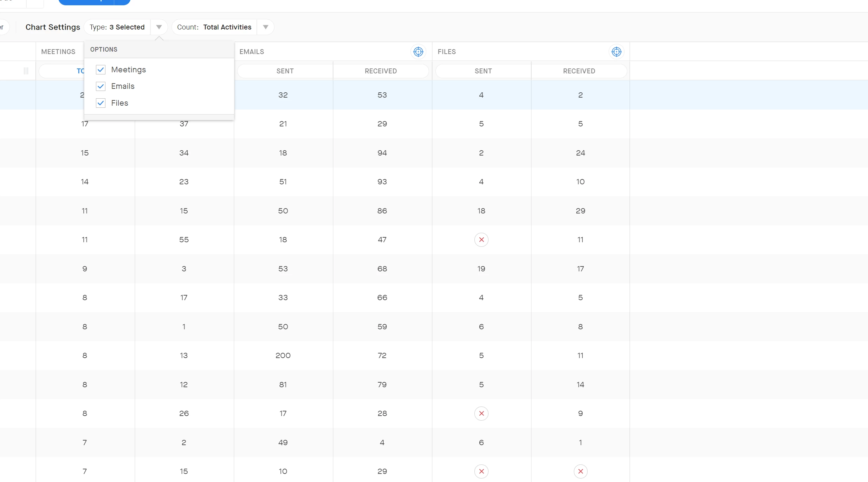The width and height of the screenshot is (868, 482).
Task: Click the column drag handle beside Meetings
Action: pos(26,71)
